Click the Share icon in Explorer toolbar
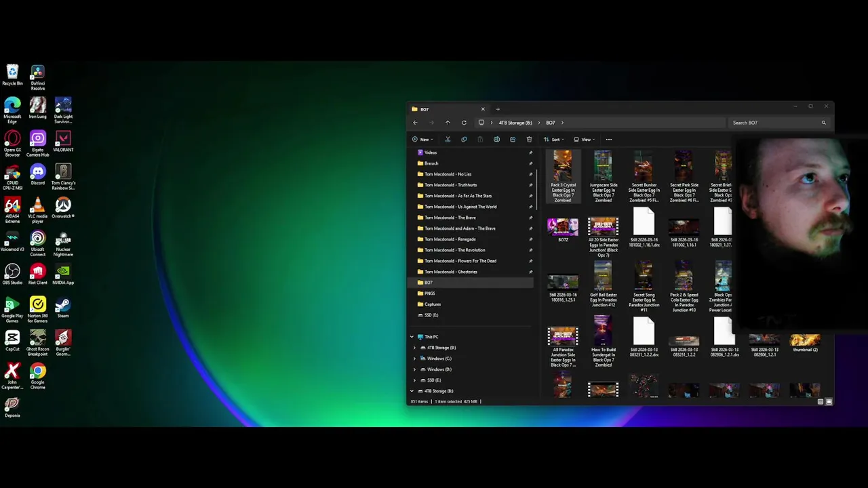 click(513, 140)
